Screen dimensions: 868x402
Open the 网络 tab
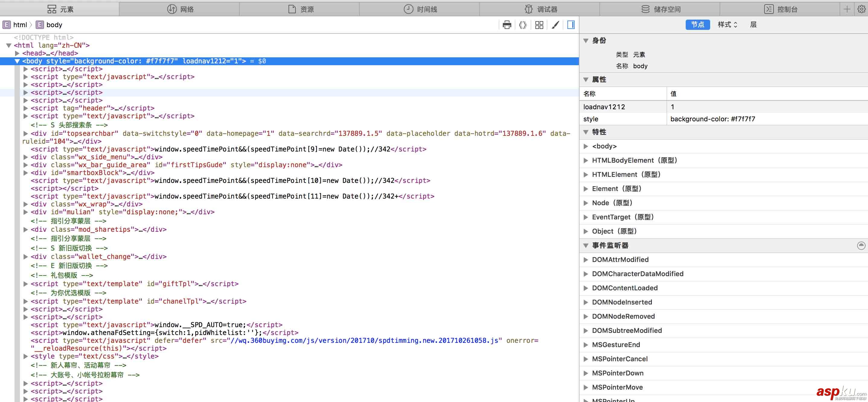pos(180,9)
